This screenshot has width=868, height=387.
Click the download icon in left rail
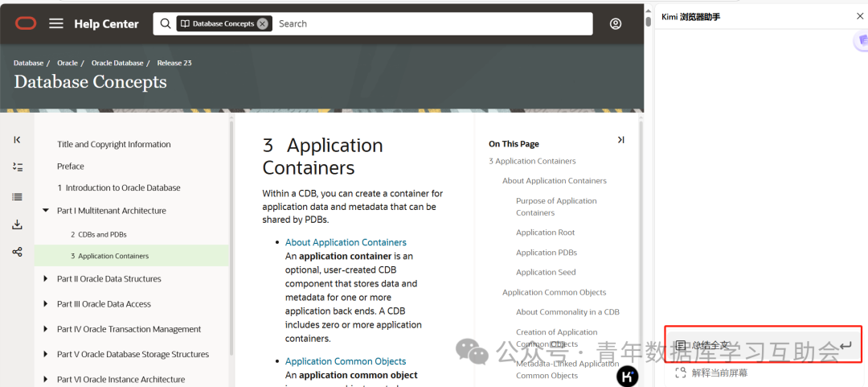(17, 224)
